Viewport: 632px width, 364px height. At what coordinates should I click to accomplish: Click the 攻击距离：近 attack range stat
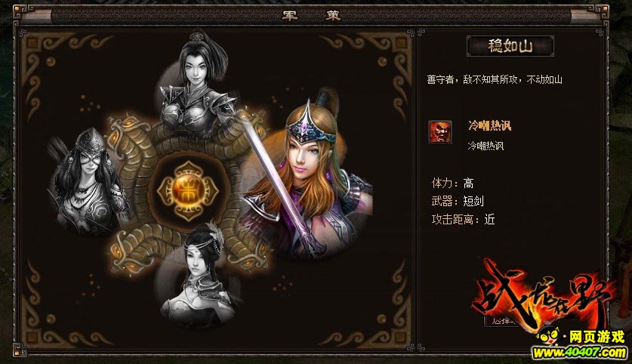point(463,219)
